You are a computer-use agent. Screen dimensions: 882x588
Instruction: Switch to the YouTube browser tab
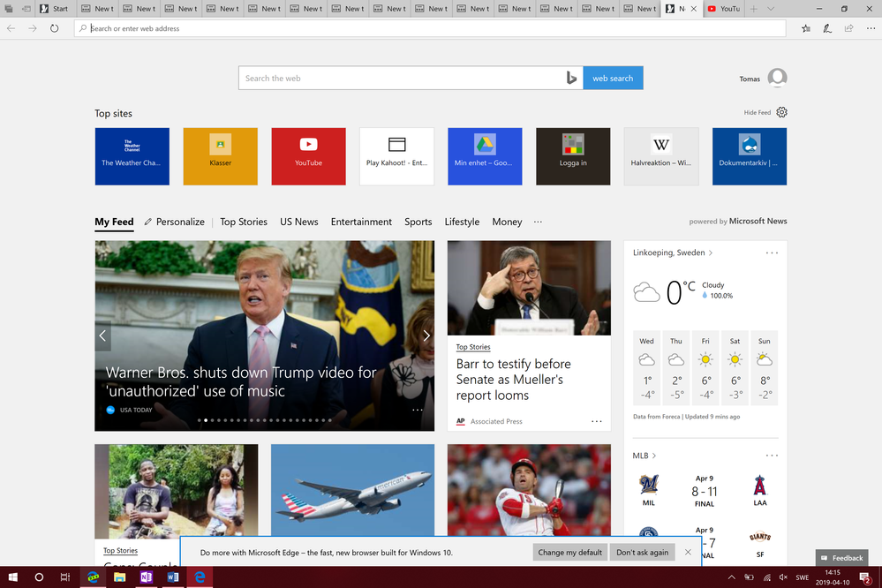point(725,9)
